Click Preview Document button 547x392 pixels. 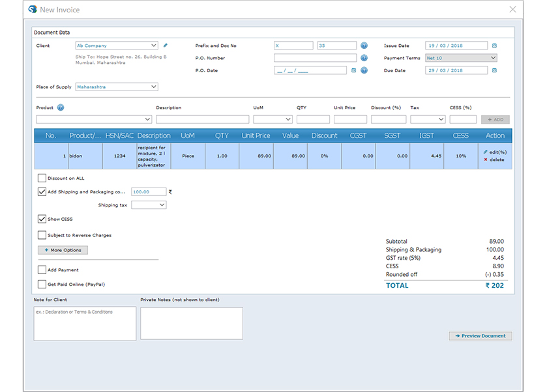[480, 336]
